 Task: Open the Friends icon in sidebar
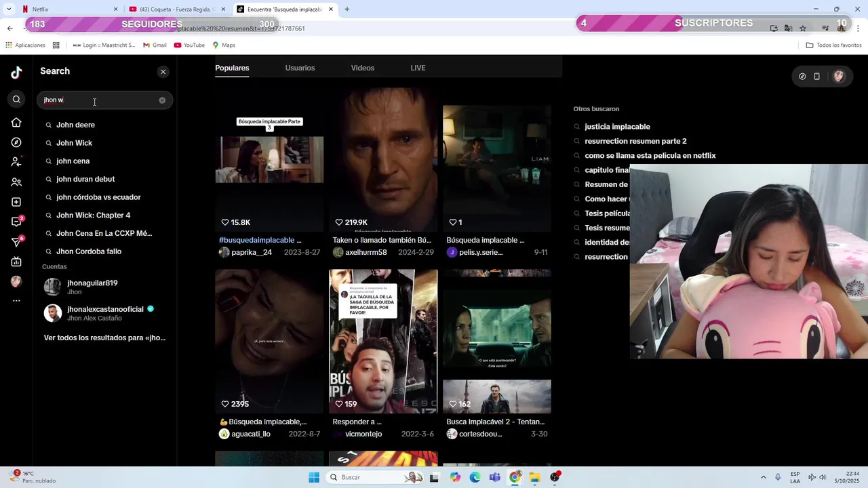point(16,182)
